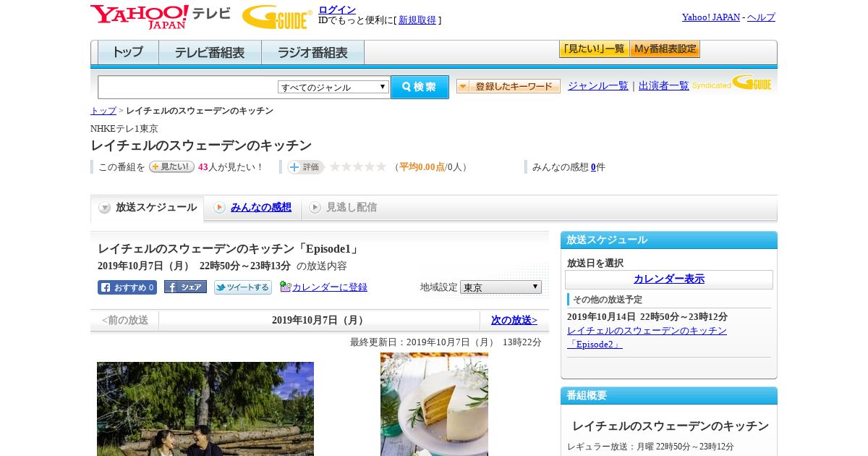Expand 登録したキーワード dropdown button
This screenshot has width=868, height=456.
509,86
